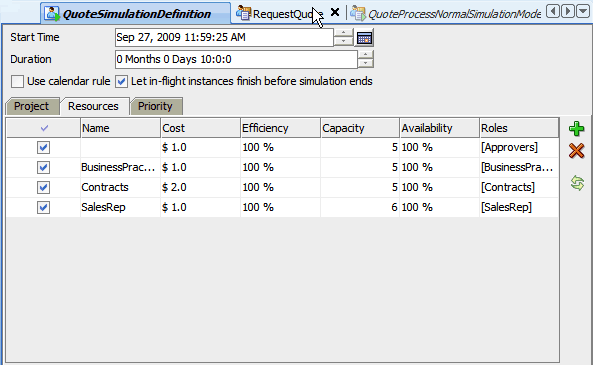
Task: Decrease Duration with down spinner
Action: (365, 64)
